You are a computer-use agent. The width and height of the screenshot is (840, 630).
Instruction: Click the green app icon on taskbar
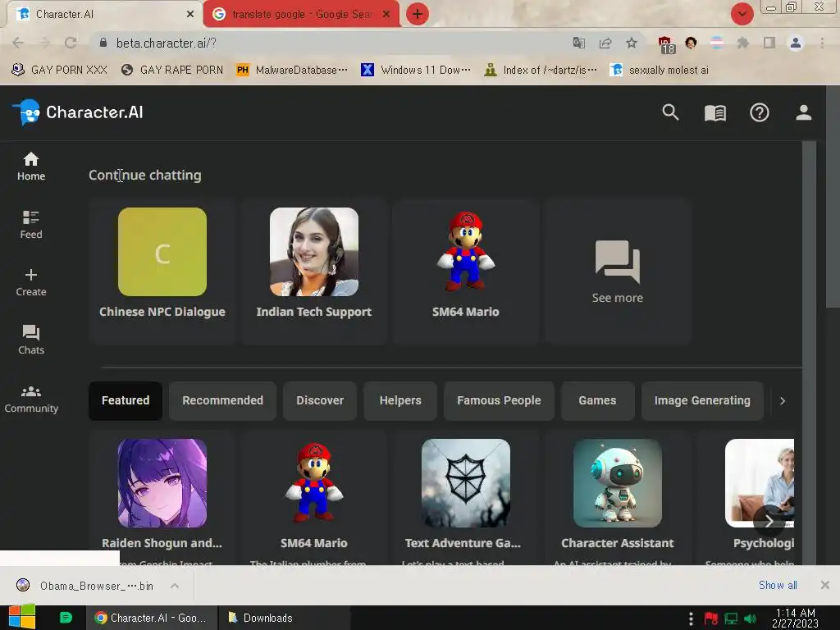click(66, 618)
